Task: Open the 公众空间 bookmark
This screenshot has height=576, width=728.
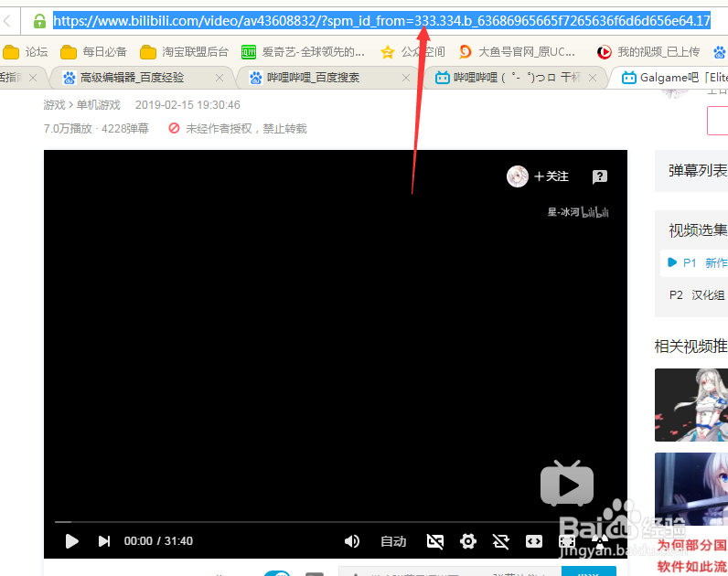Action: pyautogui.click(x=412, y=52)
